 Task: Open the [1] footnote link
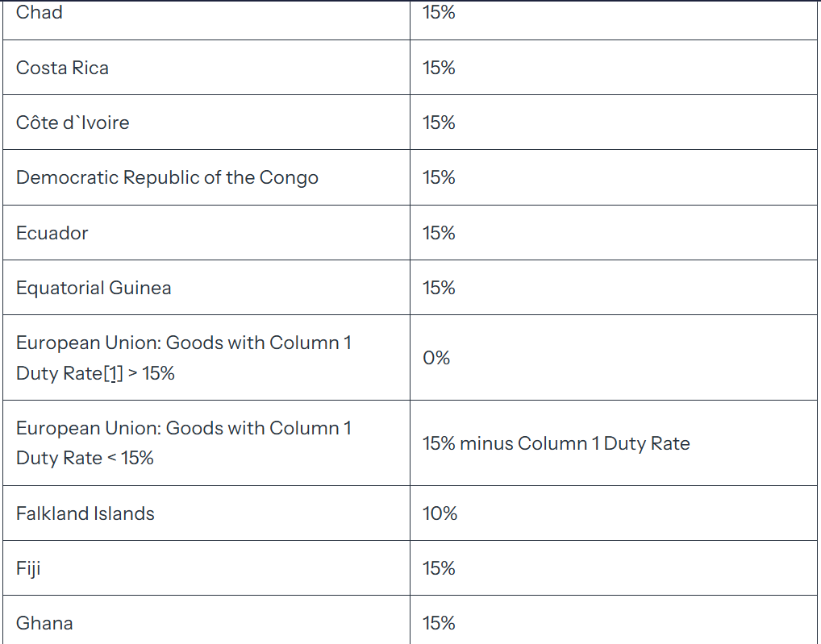pyautogui.click(x=113, y=373)
